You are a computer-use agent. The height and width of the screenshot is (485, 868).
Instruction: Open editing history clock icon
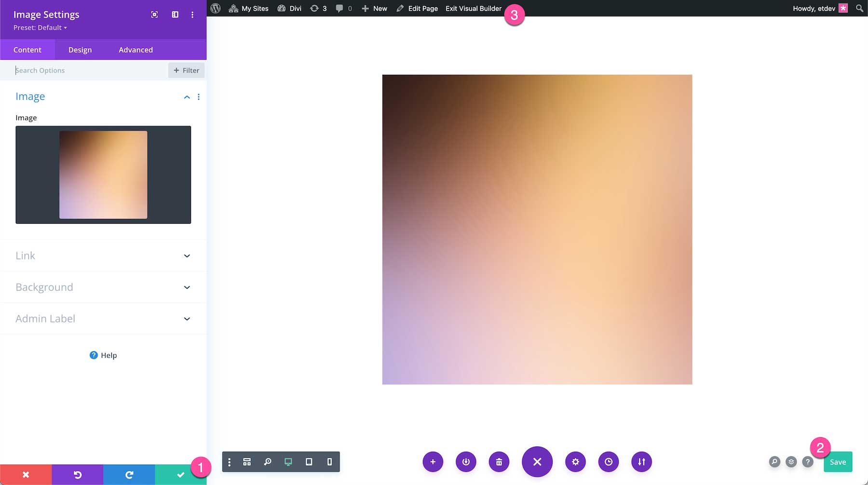coord(609,462)
